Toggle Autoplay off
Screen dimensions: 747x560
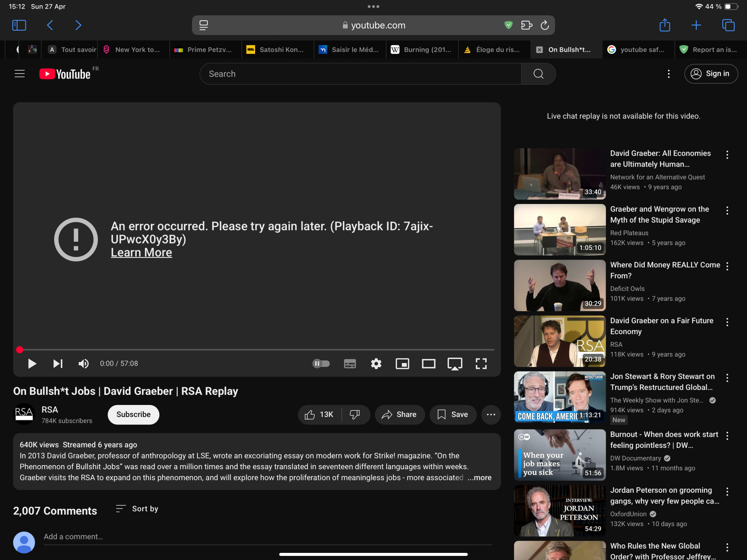click(x=320, y=363)
